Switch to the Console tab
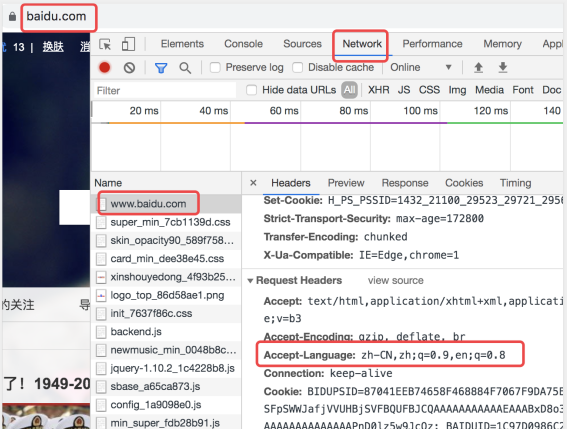 coord(243,44)
